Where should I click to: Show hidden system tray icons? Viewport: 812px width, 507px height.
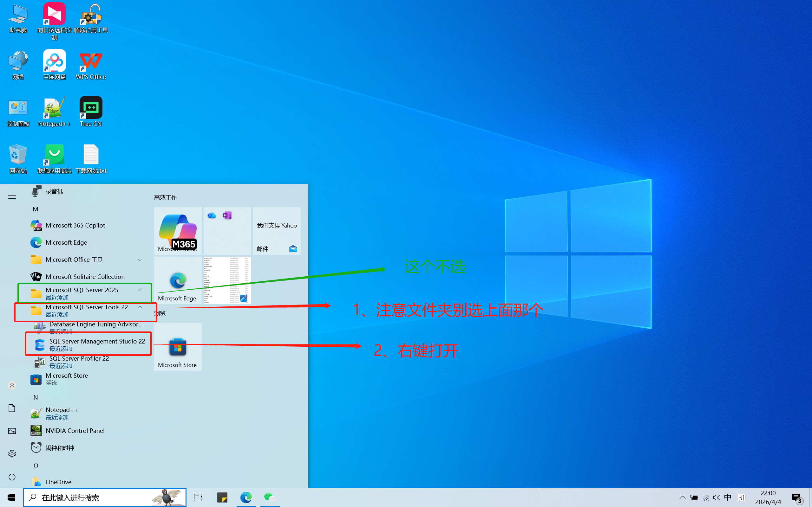pyautogui.click(x=682, y=497)
